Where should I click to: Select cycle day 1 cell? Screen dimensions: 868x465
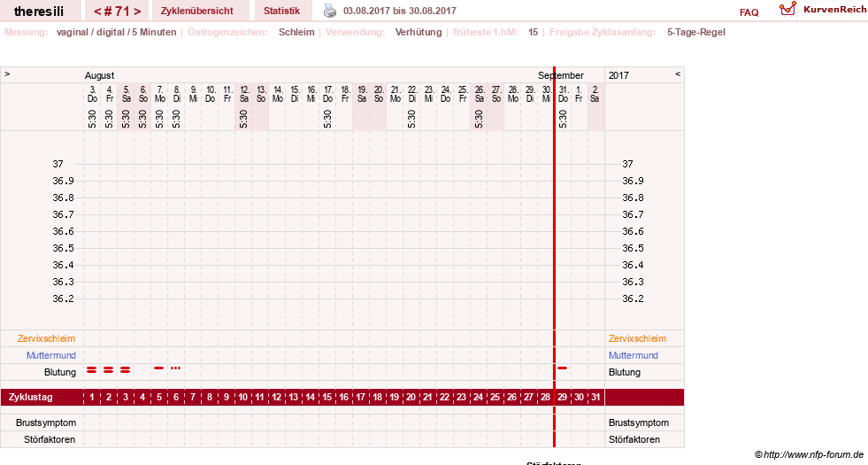[x=92, y=398]
